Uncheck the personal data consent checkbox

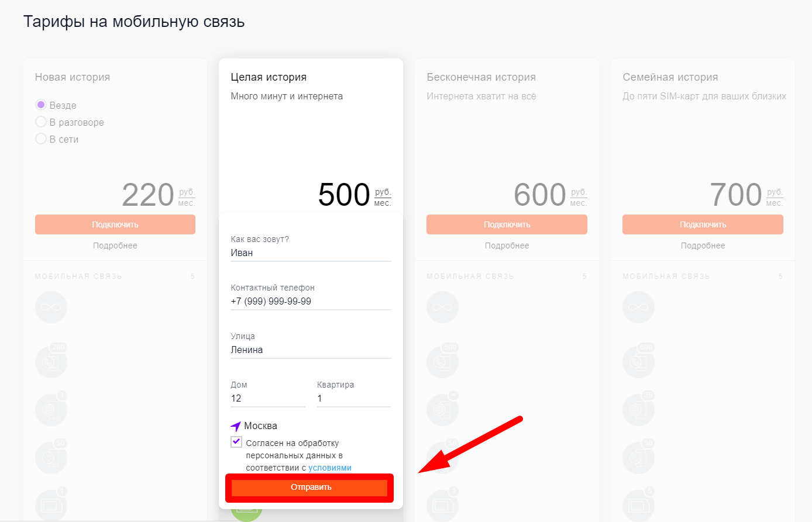coord(236,442)
